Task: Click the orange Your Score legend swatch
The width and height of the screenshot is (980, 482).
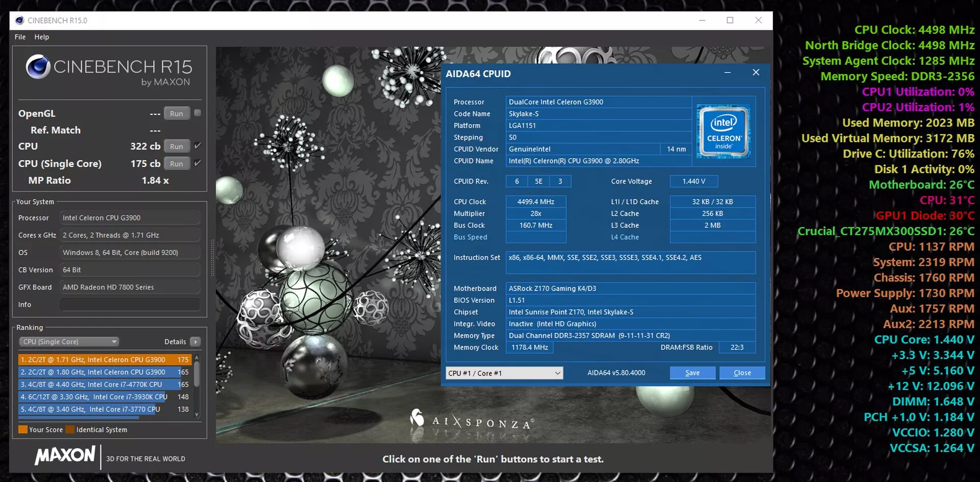Action: pos(23,429)
